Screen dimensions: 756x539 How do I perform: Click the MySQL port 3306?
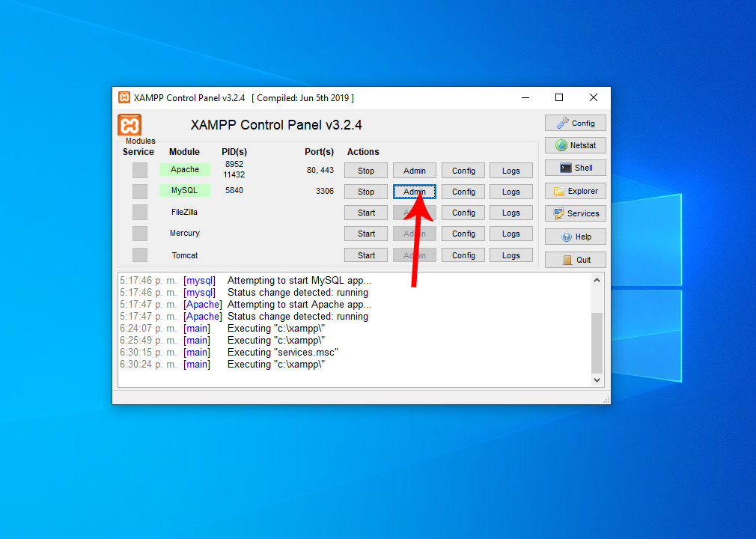[325, 191]
